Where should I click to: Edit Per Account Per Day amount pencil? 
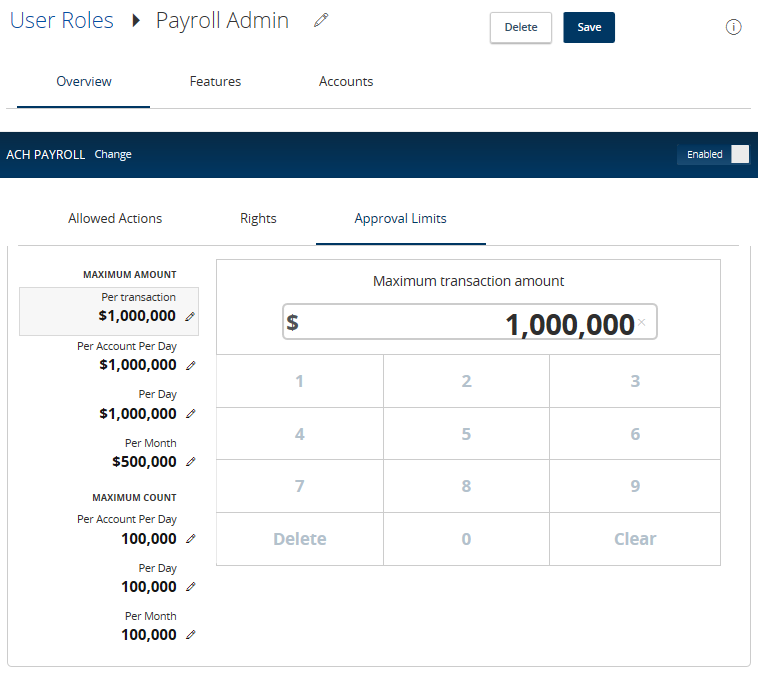tap(191, 366)
